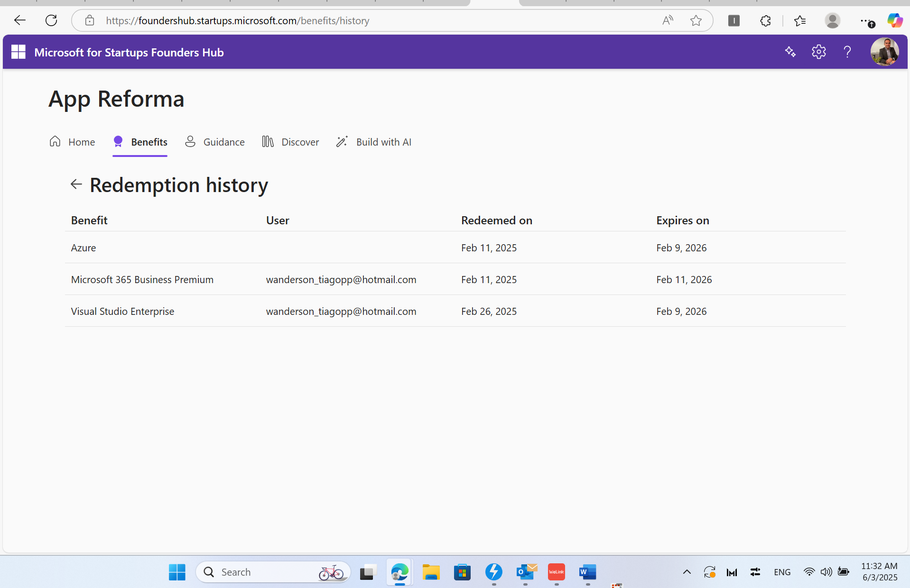Select the Microsoft 365 Business Premium row
The height and width of the screenshot is (588, 910).
pos(455,279)
